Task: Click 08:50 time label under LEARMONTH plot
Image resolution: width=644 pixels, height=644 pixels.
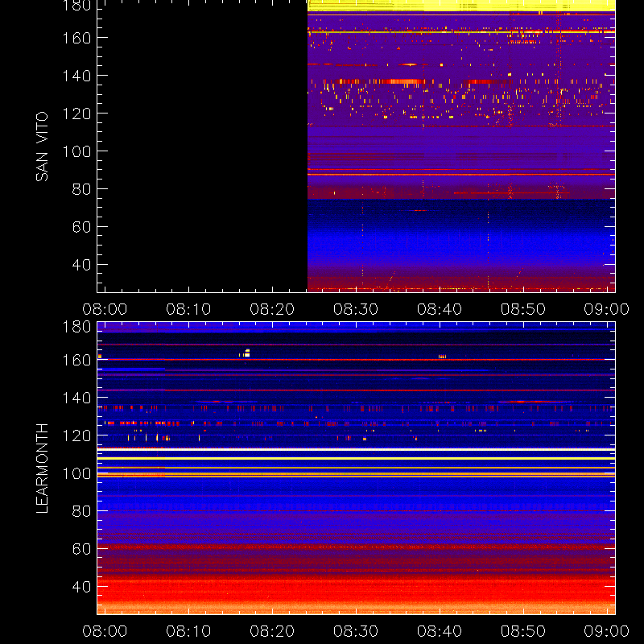Action: pos(522,631)
